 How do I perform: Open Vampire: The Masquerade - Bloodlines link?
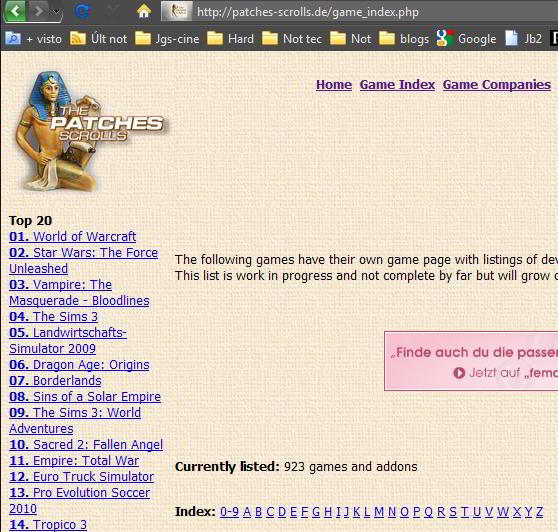coord(79,292)
